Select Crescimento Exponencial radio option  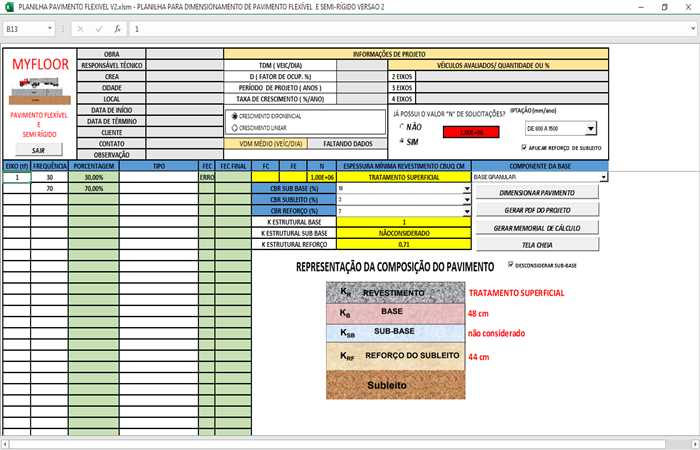click(235, 116)
